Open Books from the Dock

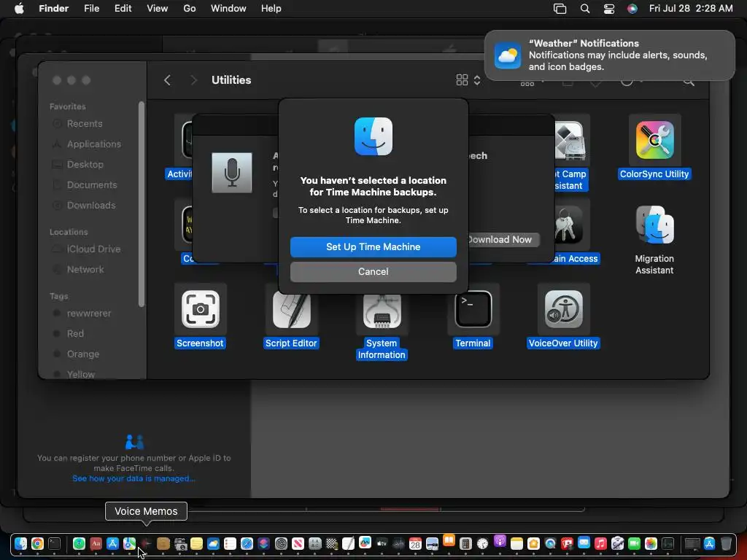point(449,540)
